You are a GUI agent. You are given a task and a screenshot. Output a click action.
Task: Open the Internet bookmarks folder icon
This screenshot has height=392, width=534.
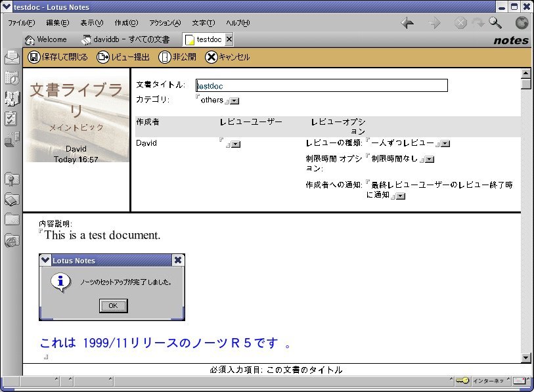[12, 240]
